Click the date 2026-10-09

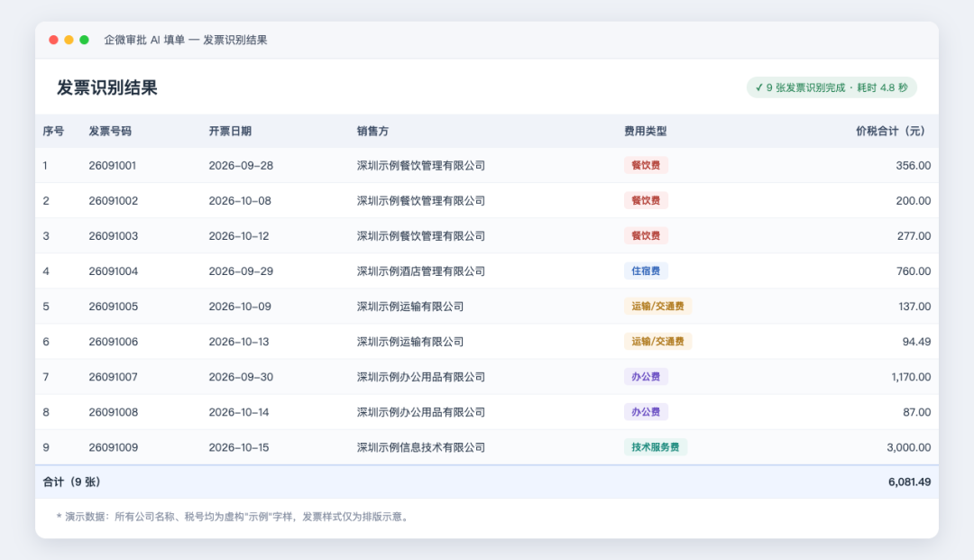point(240,307)
